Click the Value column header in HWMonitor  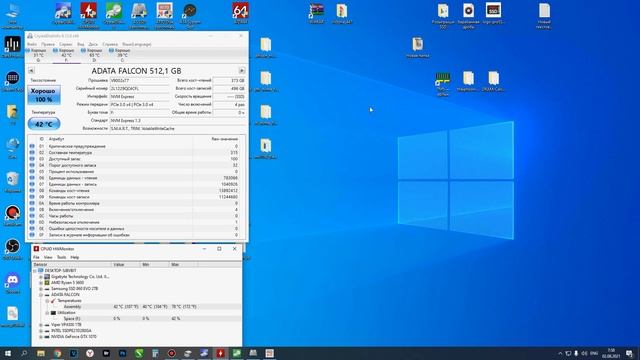pos(126,265)
